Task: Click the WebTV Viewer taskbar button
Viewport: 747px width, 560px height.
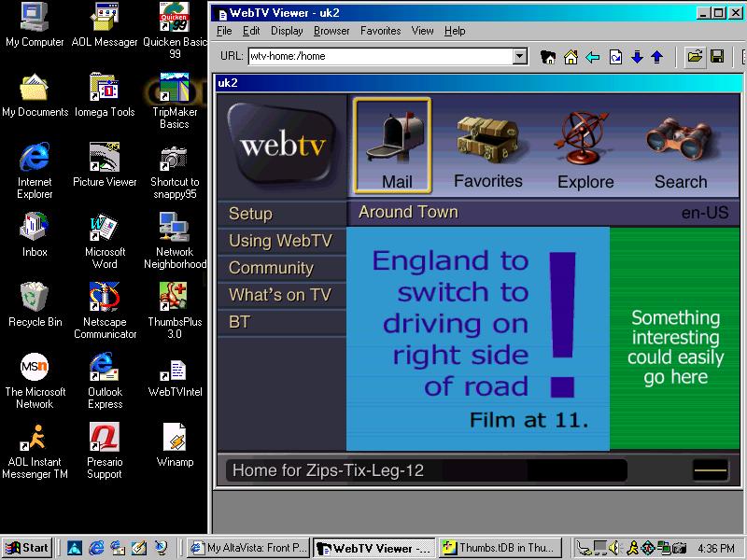Action: coord(374,548)
